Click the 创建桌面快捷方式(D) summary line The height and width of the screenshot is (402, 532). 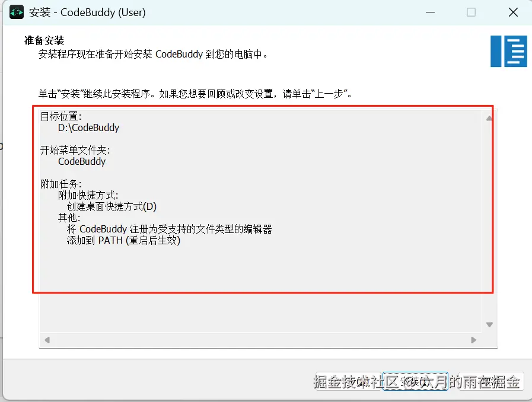[112, 206]
